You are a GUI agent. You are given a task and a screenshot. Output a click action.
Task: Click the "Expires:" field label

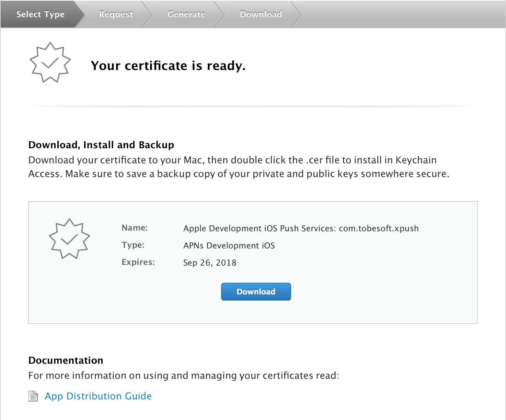138,262
